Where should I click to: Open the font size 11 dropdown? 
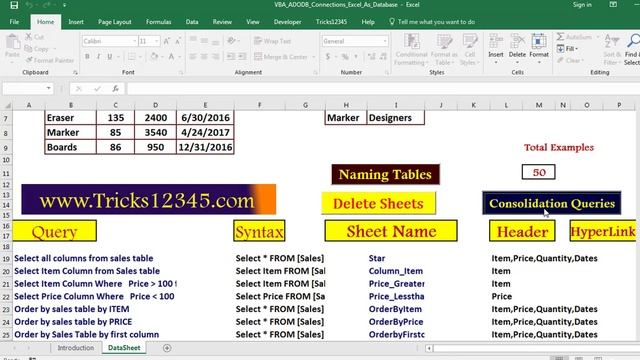point(157,41)
